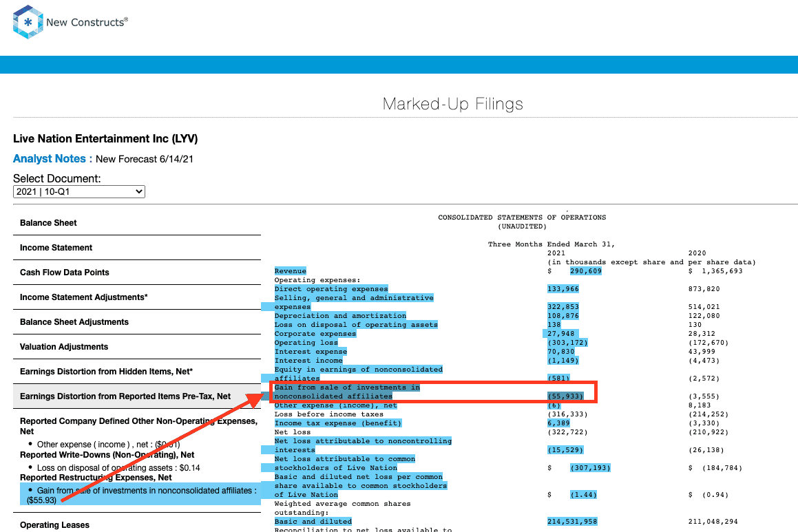Click the Marked-Up Filings page title
The height and width of the screenshot is (532, 798).
[453, 104]
